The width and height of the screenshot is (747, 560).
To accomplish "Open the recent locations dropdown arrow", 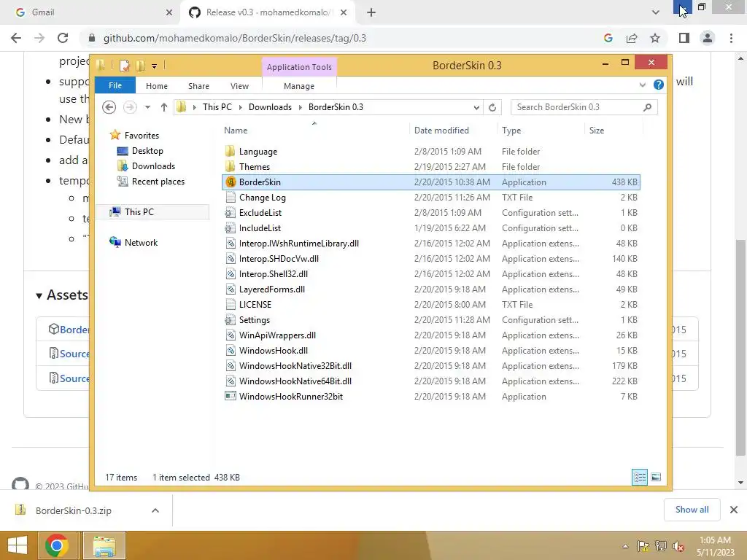I will coord(147,107).
